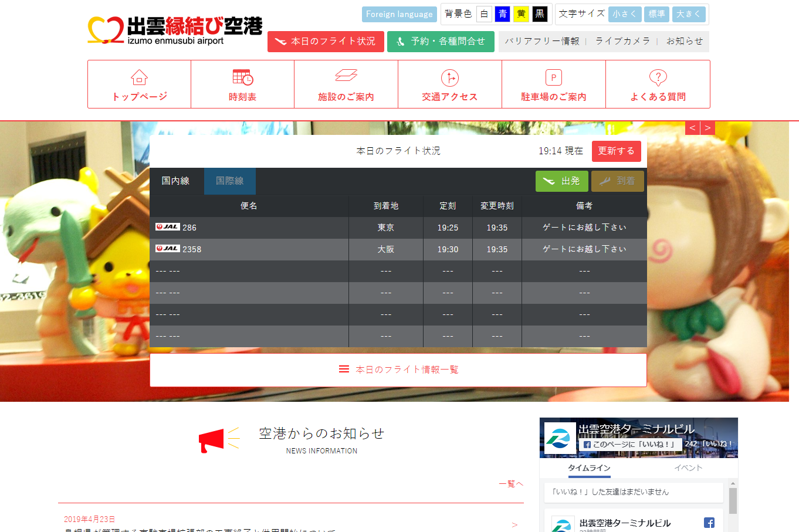Click scheduled time 19:30
This screenshot has height=532, width=799.
(448, 249)
